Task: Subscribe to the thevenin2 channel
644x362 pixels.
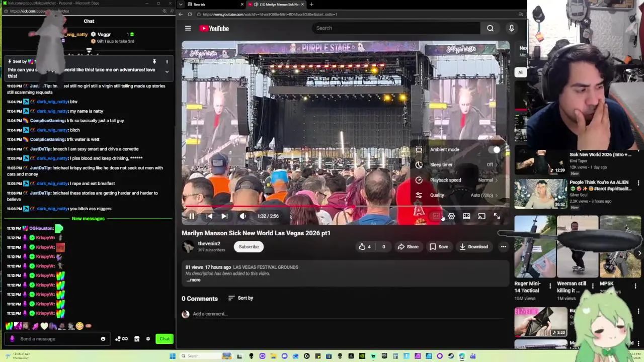Action: [x=249, y=247]
